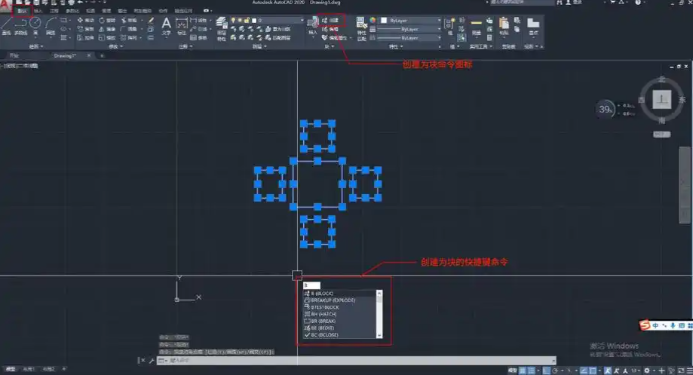Expand the Modify panel title
693x375 pixels.
pos(115,46)
